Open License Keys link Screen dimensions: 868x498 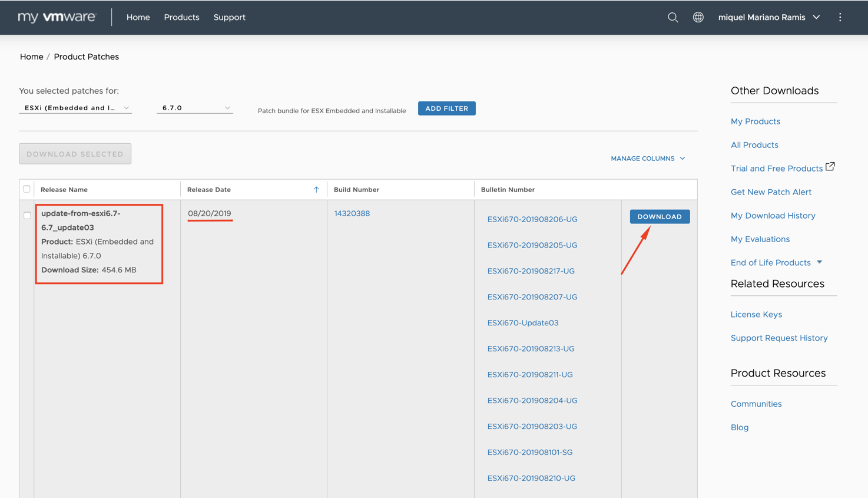[x=756, y=315]
